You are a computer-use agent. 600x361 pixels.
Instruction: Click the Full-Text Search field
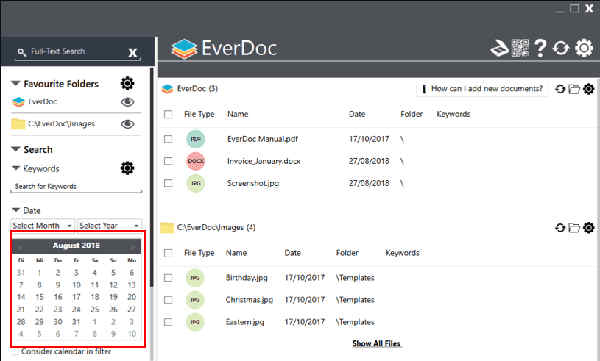click(77, 52)
